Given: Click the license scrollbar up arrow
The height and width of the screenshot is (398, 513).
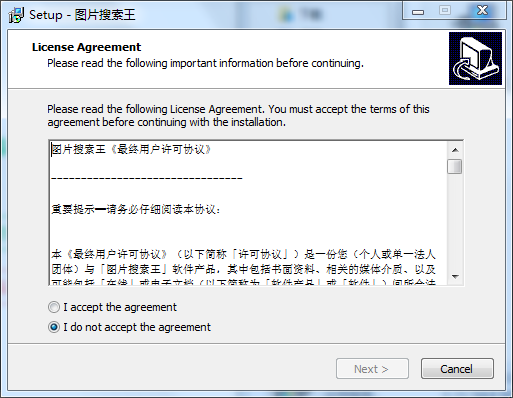Looking at the screenshot, I should (455, 150).
